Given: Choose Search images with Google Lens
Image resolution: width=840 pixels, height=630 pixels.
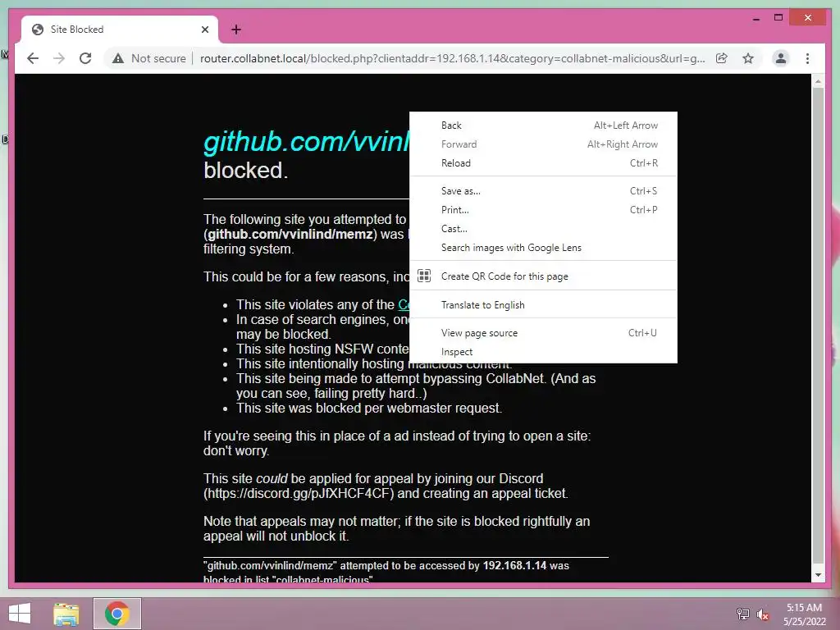Looking at the screenshot, I should [543, 248].
